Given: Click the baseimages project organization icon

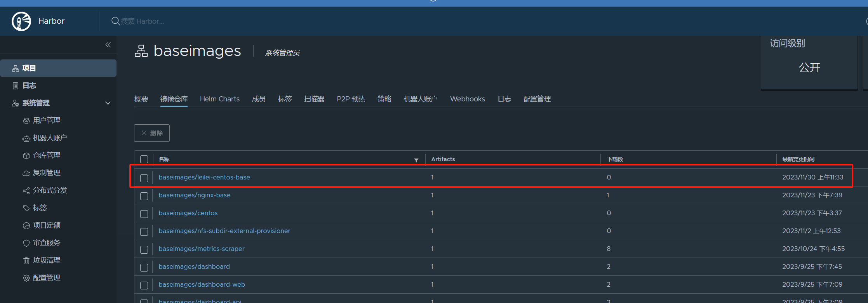Looking at the screenshot, I should [141, 51].
